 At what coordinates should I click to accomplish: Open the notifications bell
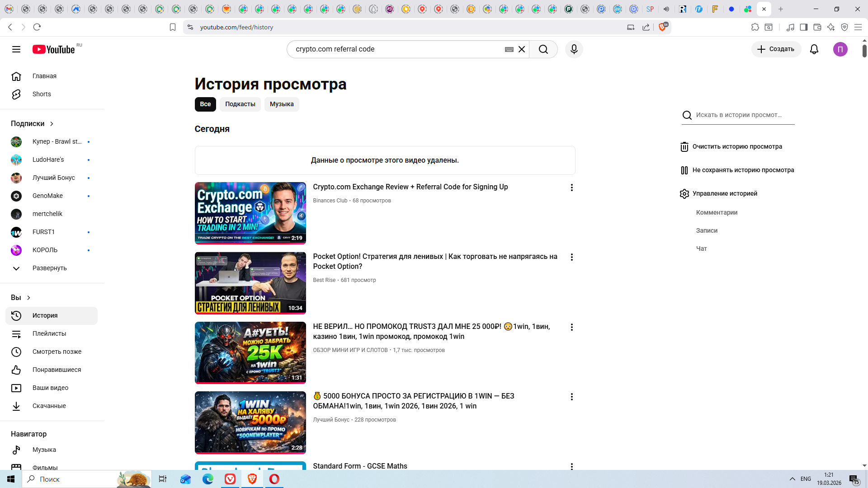(x=814, y=49)
